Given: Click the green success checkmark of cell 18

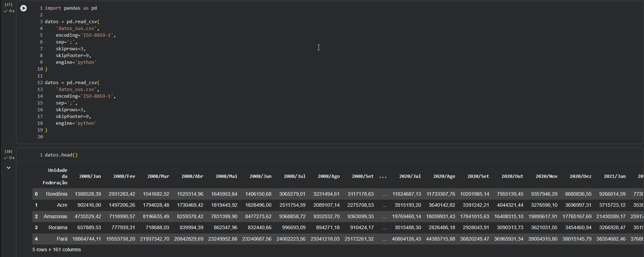Looking at the screenshot, I should click(x=6, y=158).
